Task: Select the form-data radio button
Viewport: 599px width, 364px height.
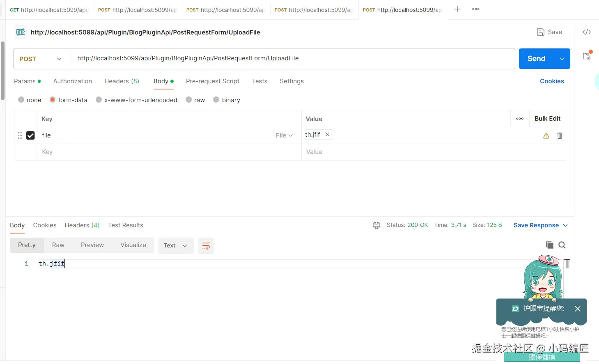Action: (53, 100)
